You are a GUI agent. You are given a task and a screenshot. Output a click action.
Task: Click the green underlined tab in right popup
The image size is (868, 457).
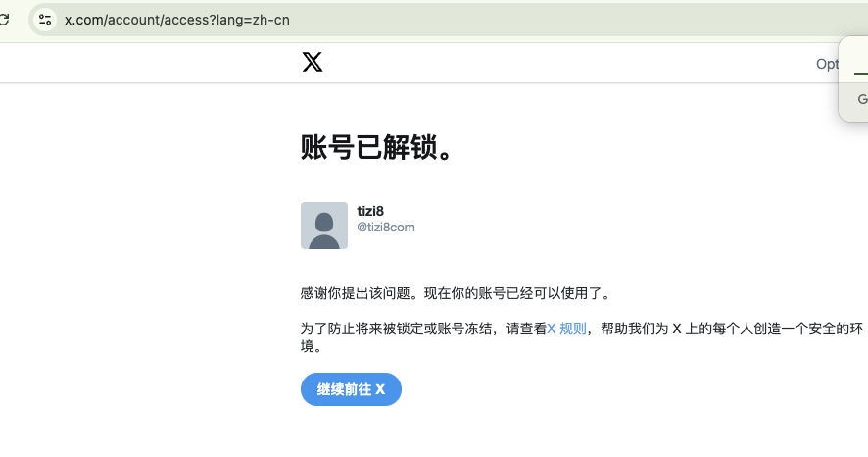click(x=861, y=73)
